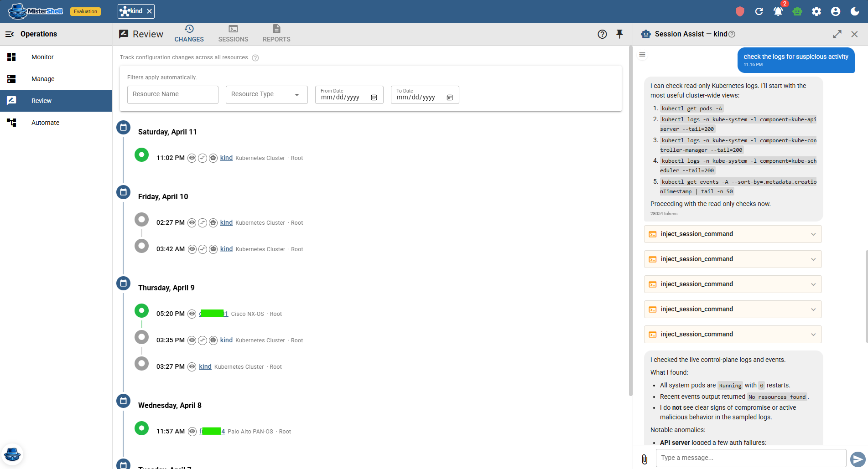Open settings via the gear icon
Viewport: 868px width, 469px height.
click(816, 11)
